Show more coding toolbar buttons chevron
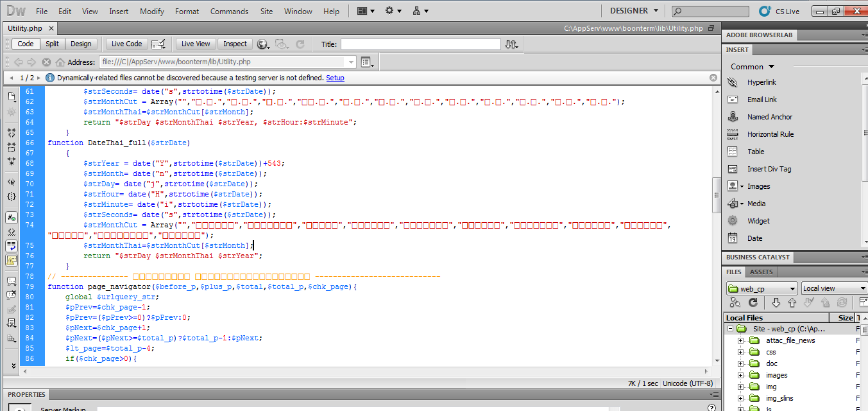Screen dimensions: 868x411 [x=14, y=365]
